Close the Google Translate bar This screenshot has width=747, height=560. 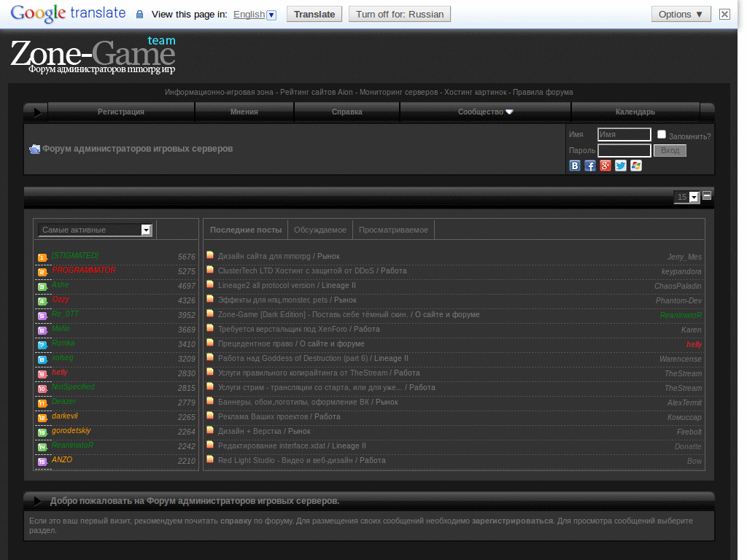tap(724, 15)
